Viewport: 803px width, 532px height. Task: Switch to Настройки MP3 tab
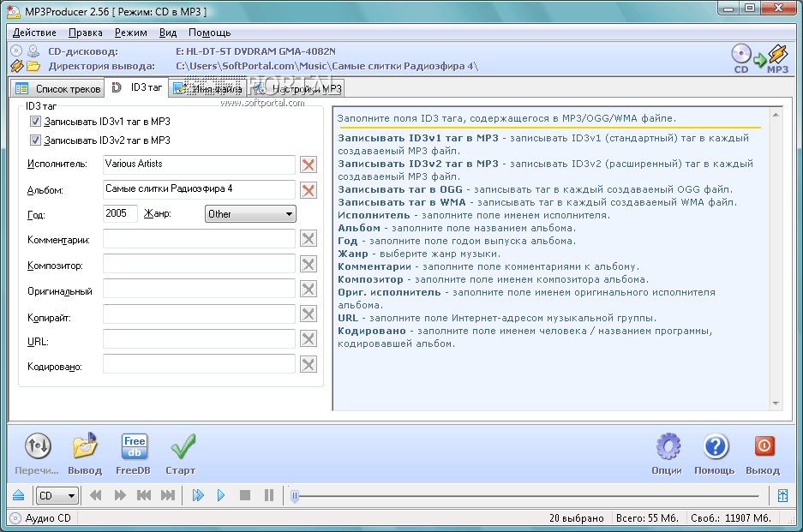pos(297,88)
